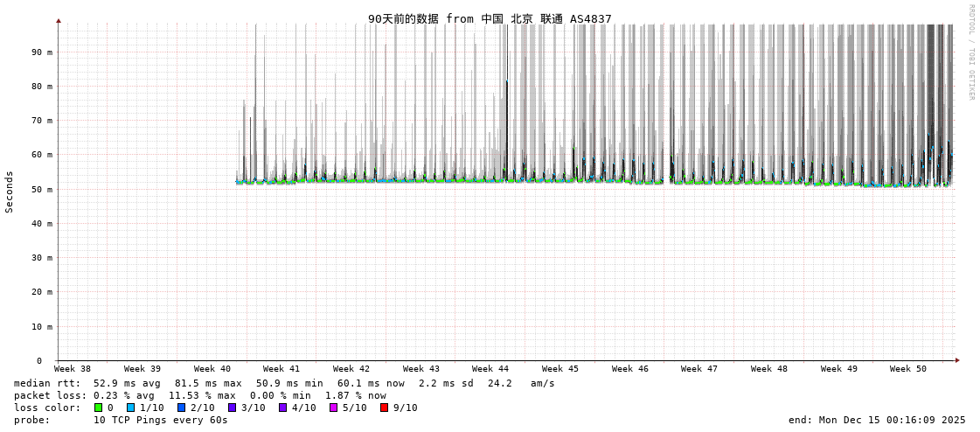Click the end timestamp text

tap(877, 420)
